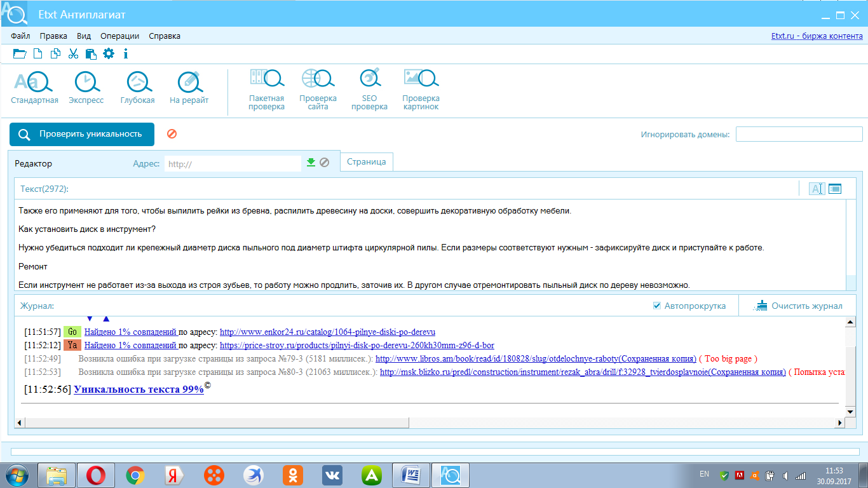The width and height of the screenshot is (868, 488).
Task: Open the Операции menu
Action: click(119, 36)
